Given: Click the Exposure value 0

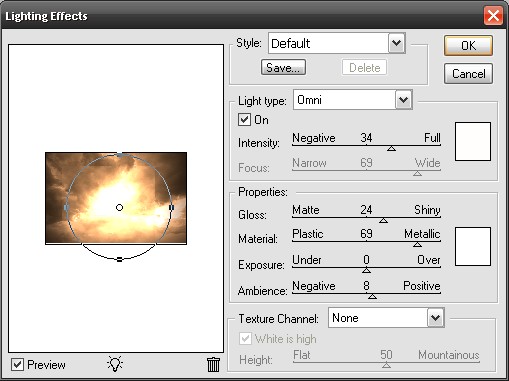Looking at the screenshot, I should [366, 260].
